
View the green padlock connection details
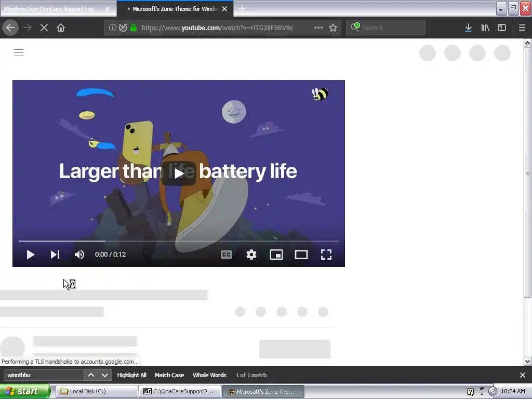[x=134, y=28]
